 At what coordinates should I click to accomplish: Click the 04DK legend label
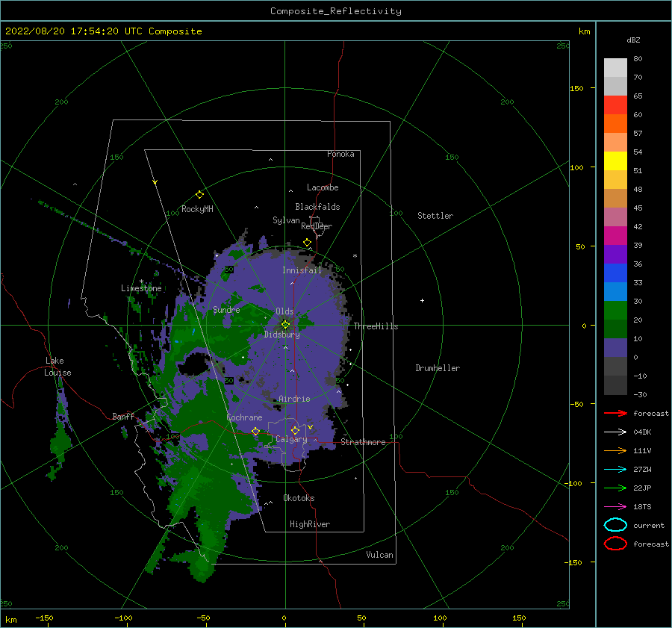pos(642,432)
